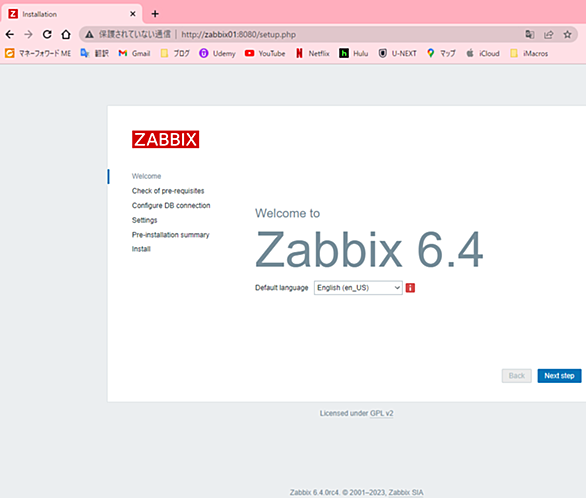The image size is (586, 498).
Task: Click the Next step button
Action: click(559, 376)
